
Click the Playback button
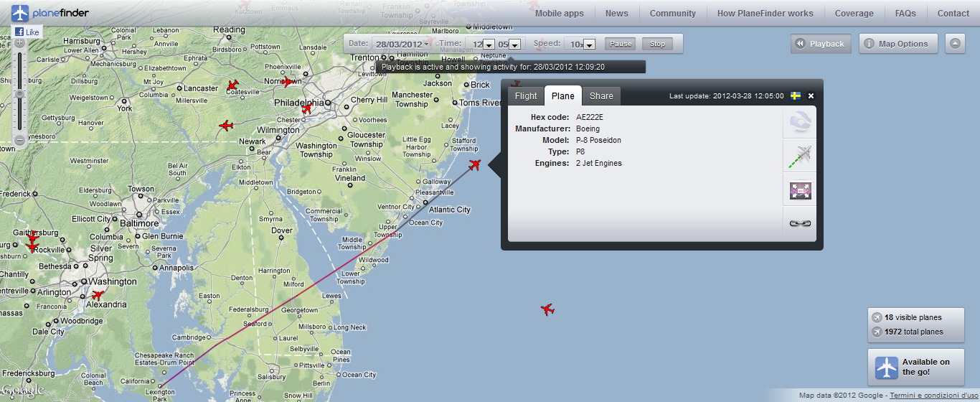pos(821,44)
